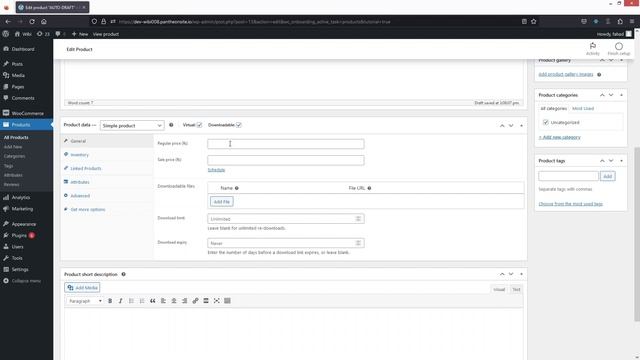Toggle fullscreen editor mode

click(217, 301)
